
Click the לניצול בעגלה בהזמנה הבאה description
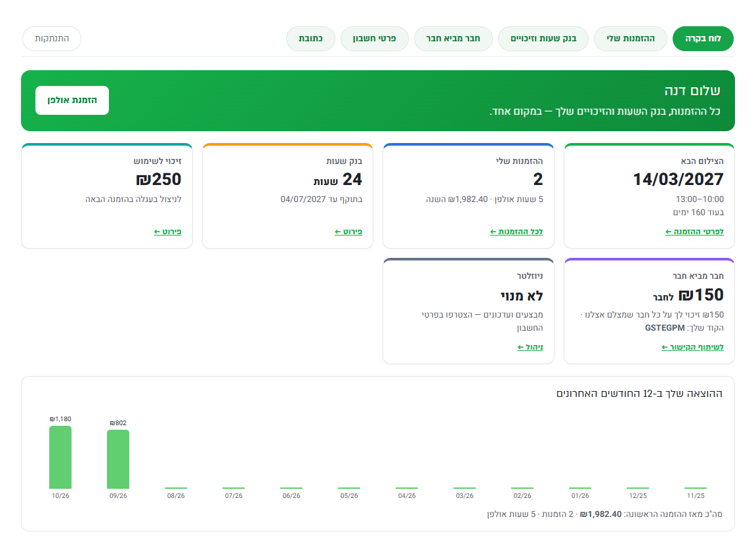click(134, 199)
